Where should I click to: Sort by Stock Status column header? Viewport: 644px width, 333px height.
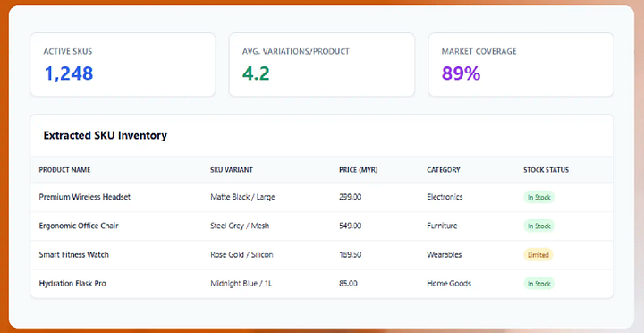pos(546,170)
